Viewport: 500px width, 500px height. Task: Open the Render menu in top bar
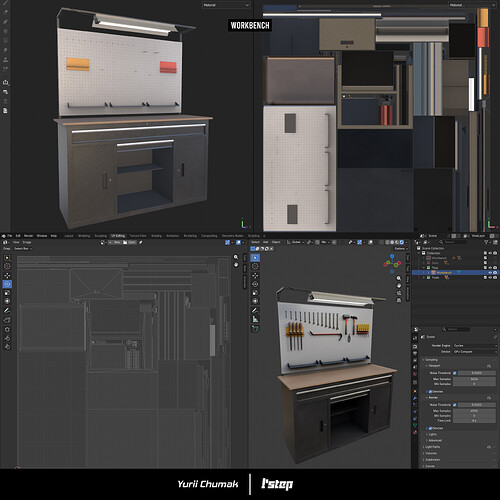[29, 236]
